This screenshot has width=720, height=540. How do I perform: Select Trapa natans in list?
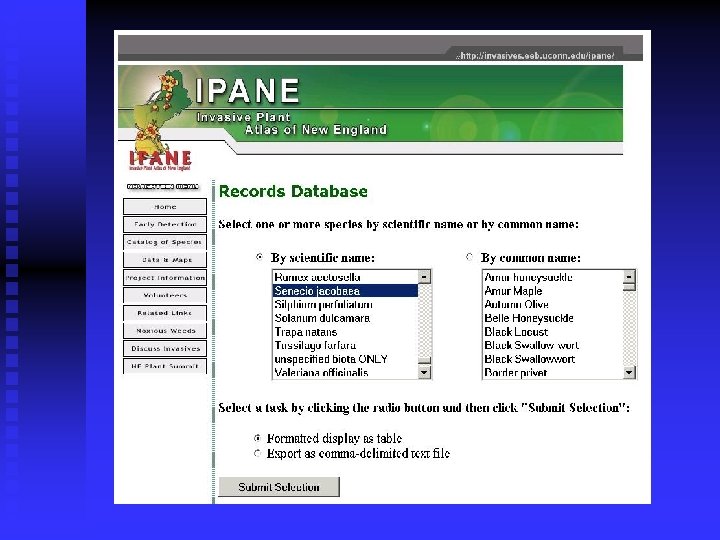click(345, 332)
